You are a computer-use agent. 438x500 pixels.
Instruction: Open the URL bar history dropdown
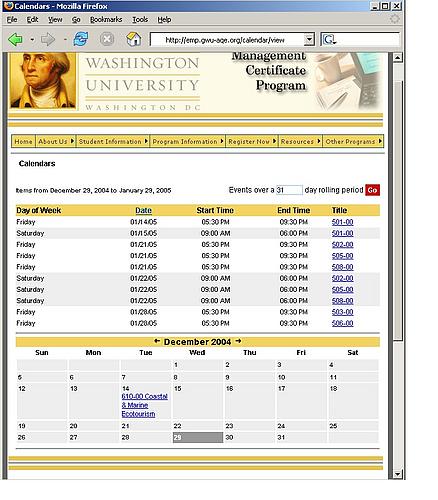pyautogui.click(x=309, y=40)
